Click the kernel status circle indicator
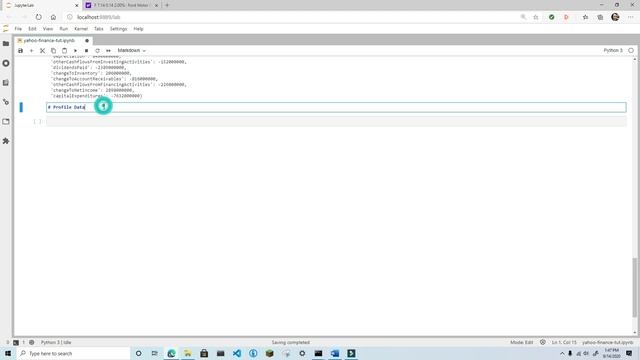 click(631, 51)
